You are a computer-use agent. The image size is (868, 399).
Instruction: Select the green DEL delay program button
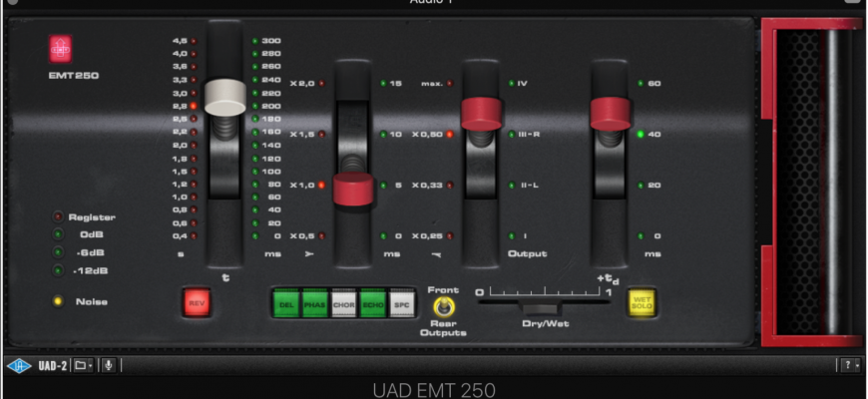(287, 303)
